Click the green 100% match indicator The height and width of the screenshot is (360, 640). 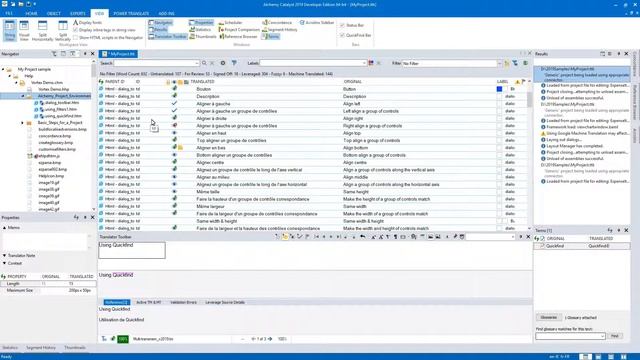tap(123, 339)
